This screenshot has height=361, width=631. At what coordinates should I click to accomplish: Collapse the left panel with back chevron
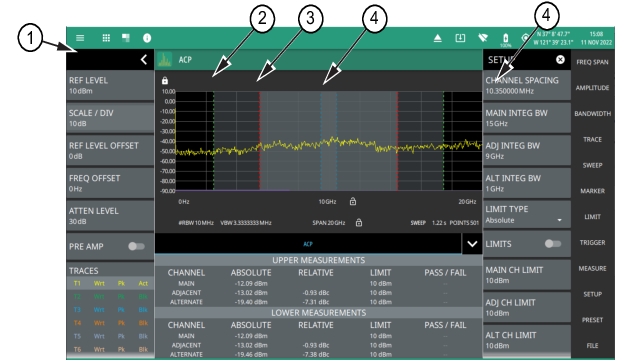(x=144, y=60)
